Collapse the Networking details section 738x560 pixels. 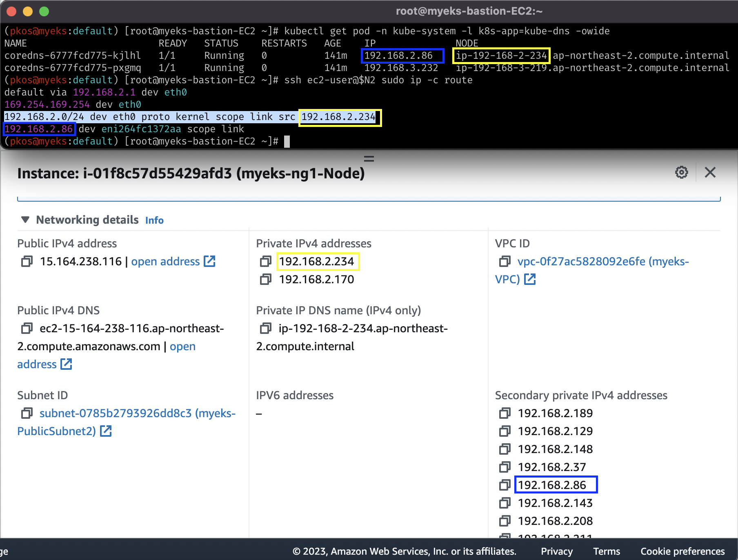[25, 220]
